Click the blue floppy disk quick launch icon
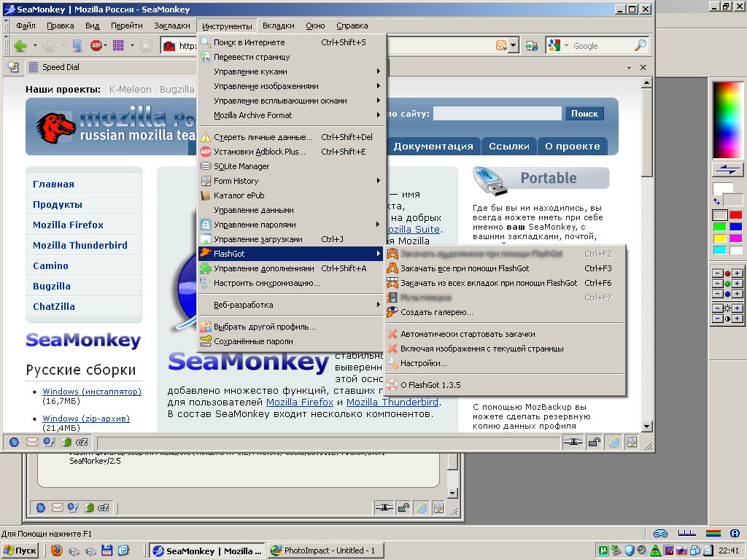The height and width of the screenshot is (560, 747). coord(107,551)
